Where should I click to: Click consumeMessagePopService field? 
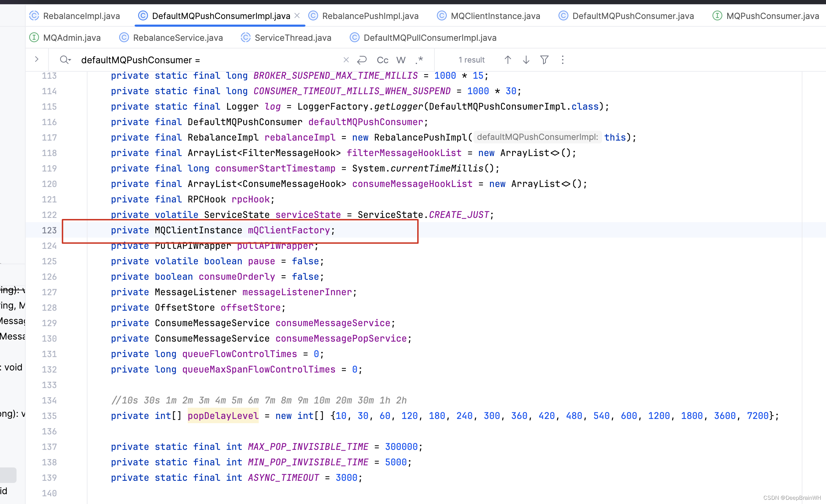pos(341,338)
